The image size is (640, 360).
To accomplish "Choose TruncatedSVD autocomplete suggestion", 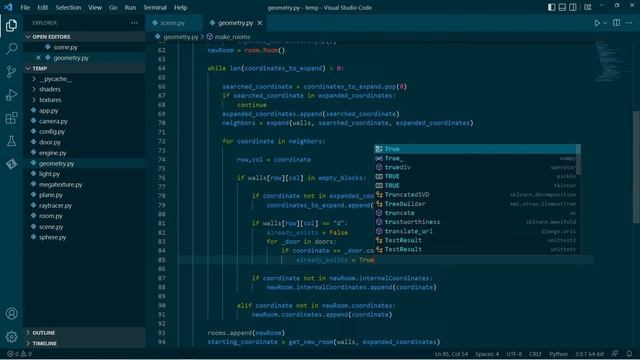I will [x=476, y=195].
